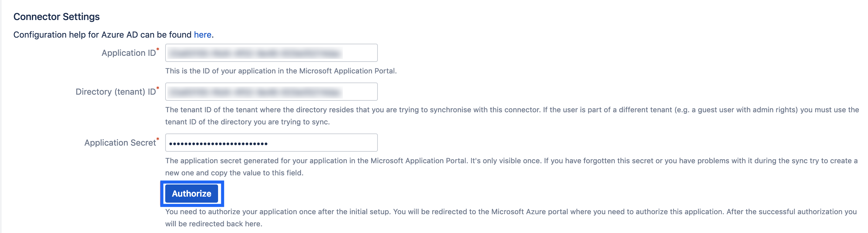Click the 'Application Secret' label
This screenshot has width=868, height=233.
120,143
